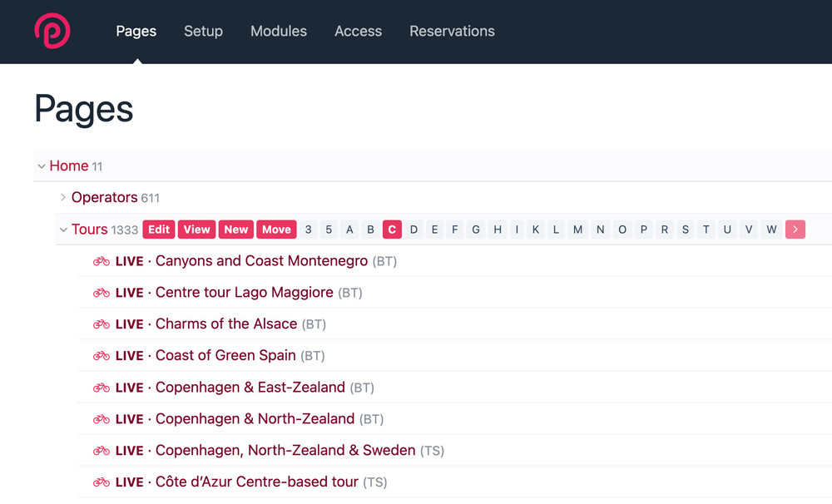Click the bicycle icon beside Coast of Green Spain
This screenshot has width=832, height=504.
[102, 356]
